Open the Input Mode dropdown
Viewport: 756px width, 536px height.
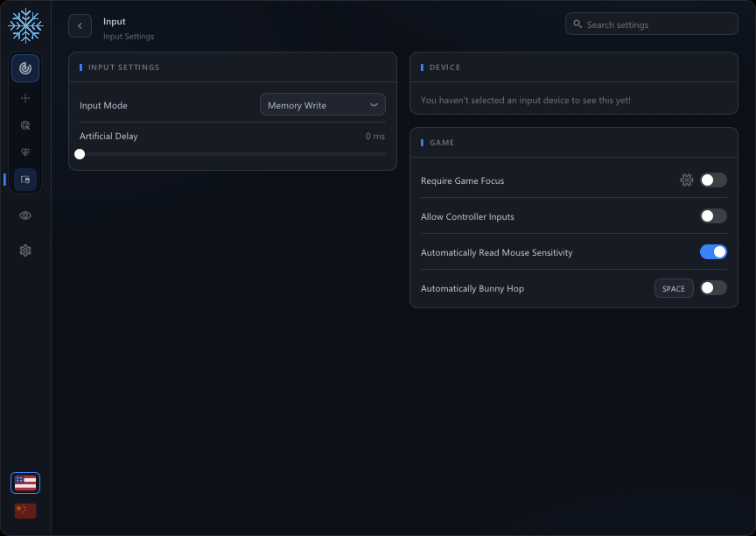(x=323, y=105)
